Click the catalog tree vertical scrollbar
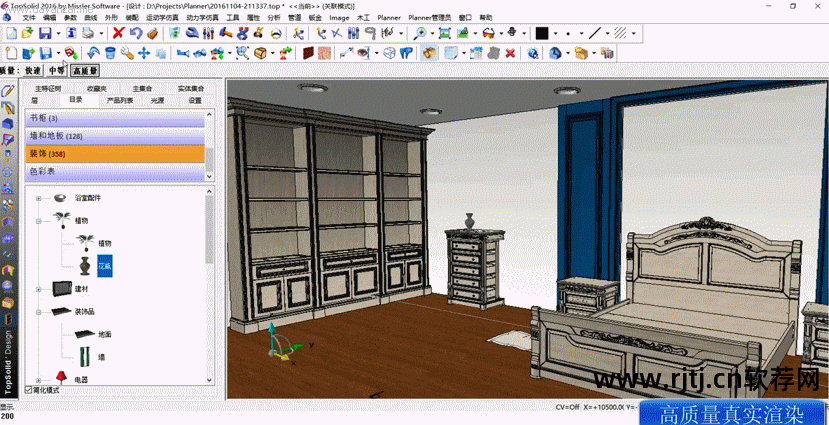 [210, 230]
